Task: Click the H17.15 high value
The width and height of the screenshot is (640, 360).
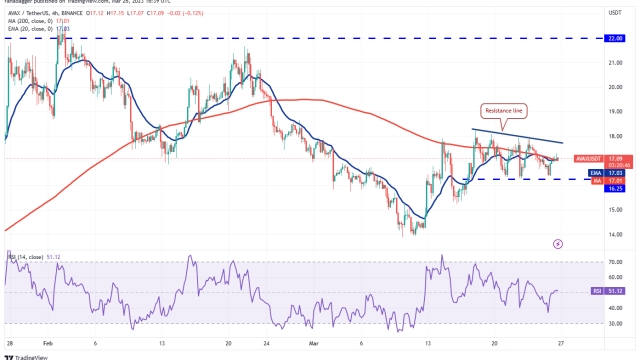Action: 115,13
